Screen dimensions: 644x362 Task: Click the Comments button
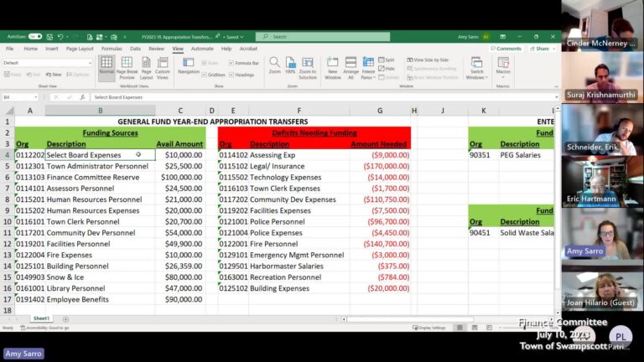point(506,49)
